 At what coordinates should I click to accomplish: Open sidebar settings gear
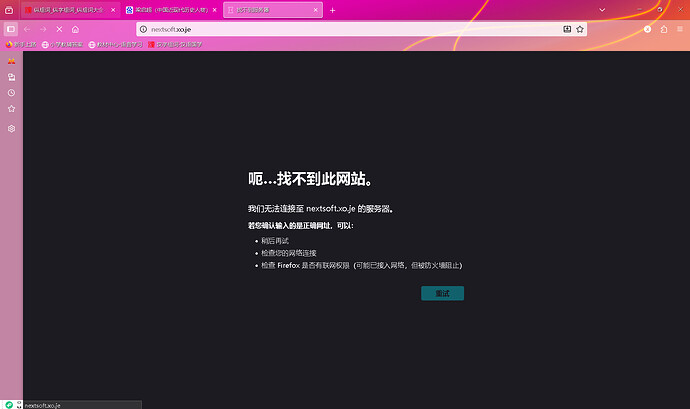[11, 129]
